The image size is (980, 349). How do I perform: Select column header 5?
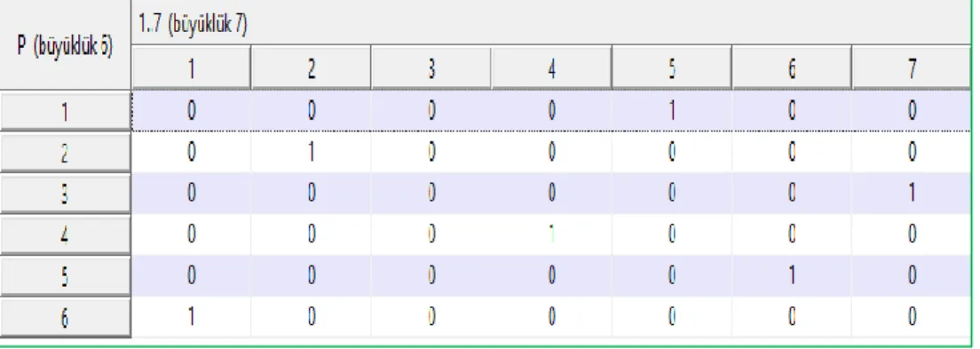click(671, 68)
